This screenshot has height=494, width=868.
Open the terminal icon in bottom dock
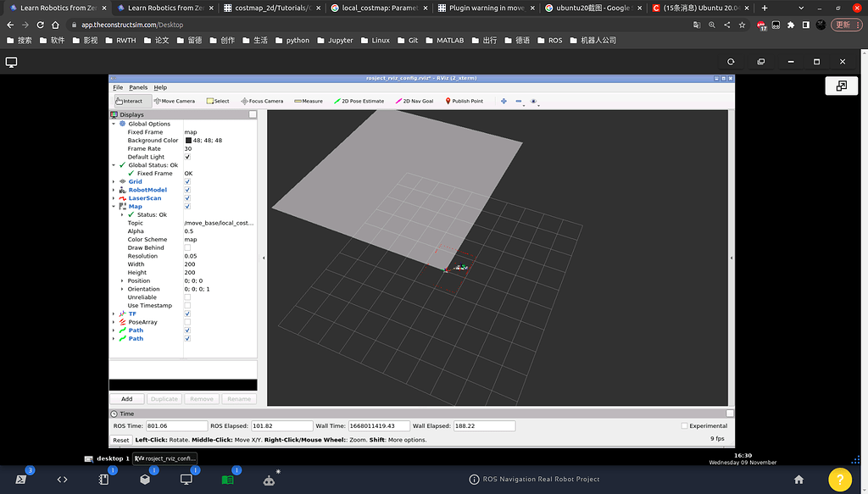[x=21, y=480]
